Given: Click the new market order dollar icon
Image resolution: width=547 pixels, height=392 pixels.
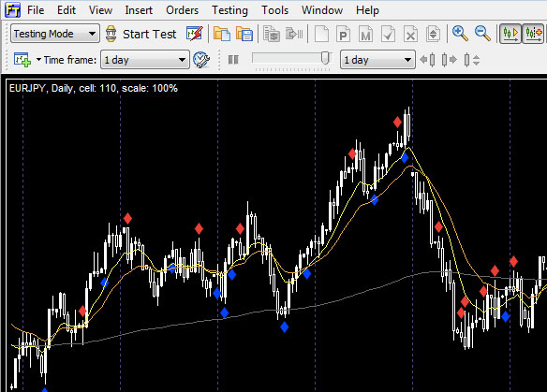Looking at the screenshot, I should click(x=272, y=34).
